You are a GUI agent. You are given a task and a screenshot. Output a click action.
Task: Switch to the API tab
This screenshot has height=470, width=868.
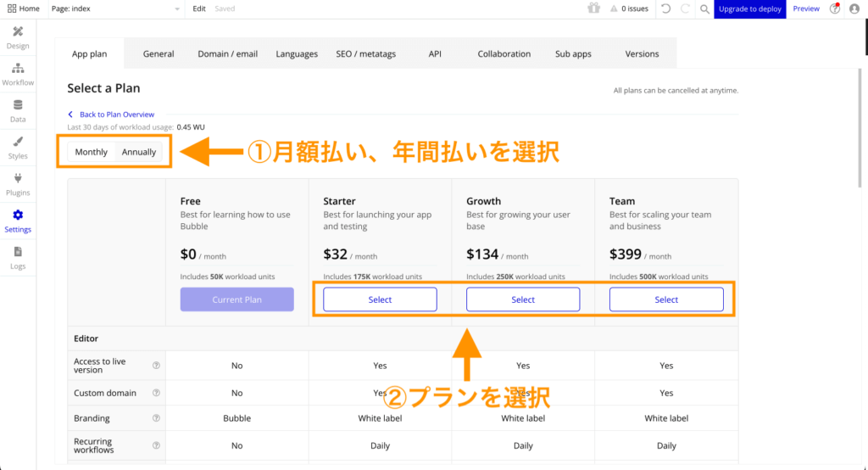[x=435, y=53]
